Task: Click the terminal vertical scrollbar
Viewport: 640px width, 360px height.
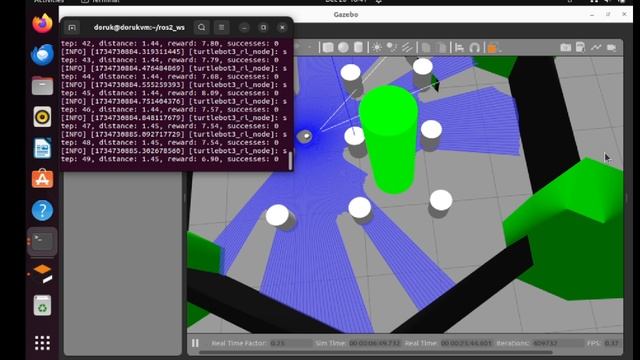Action: click(291, 160)
